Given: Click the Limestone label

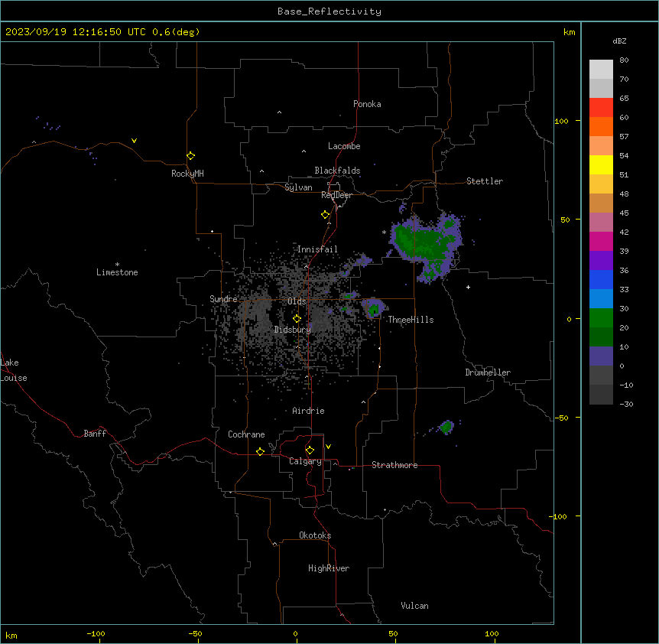Looking at the screenshot, I should 117,272.
